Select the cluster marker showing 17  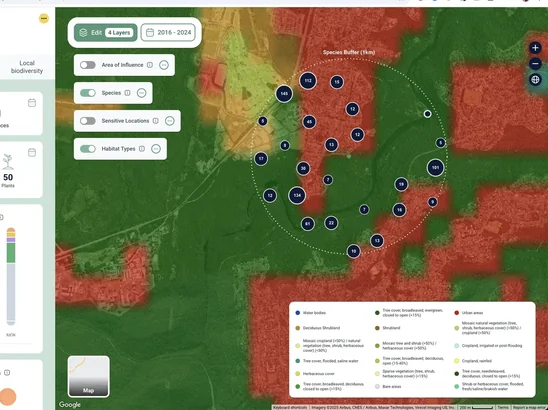point(261,159)
